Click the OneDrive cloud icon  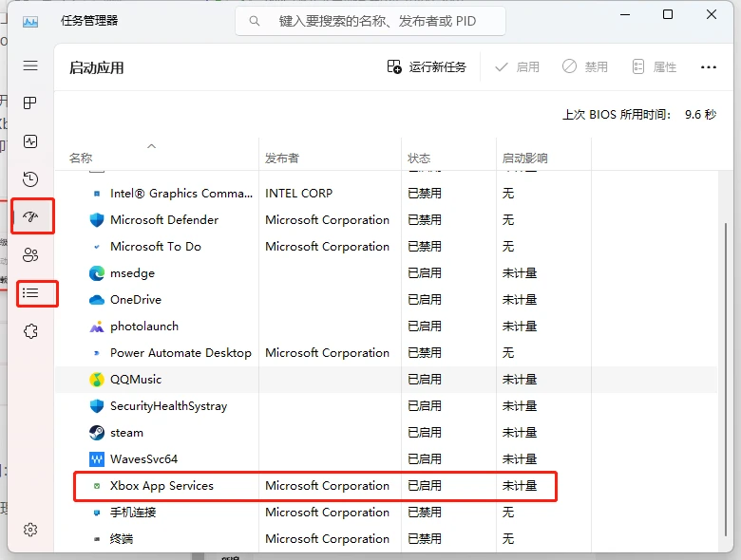96,300
